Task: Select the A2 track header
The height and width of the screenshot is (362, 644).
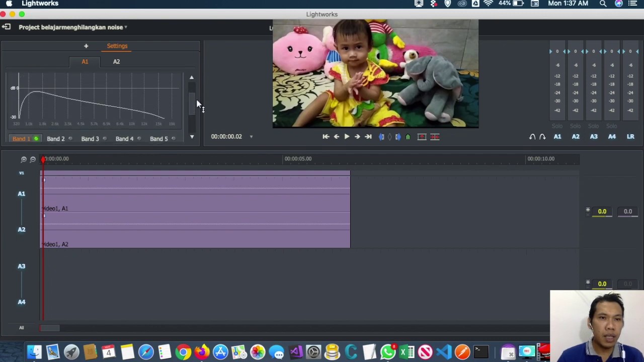Action: point(21,229)
